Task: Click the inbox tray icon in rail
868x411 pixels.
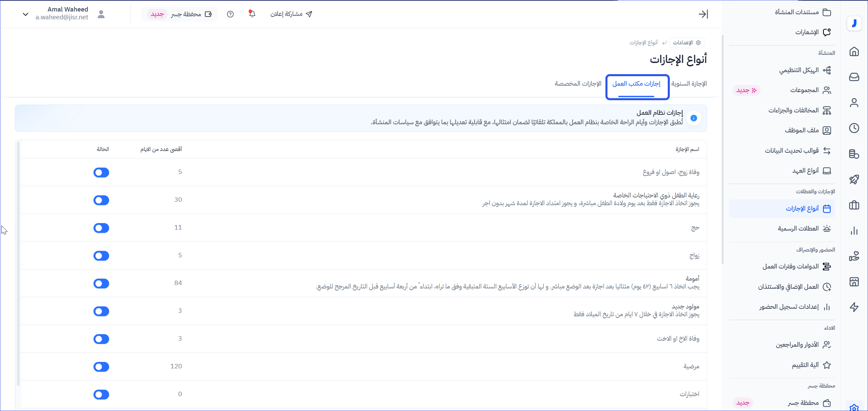Action: (x=854, y=77)
